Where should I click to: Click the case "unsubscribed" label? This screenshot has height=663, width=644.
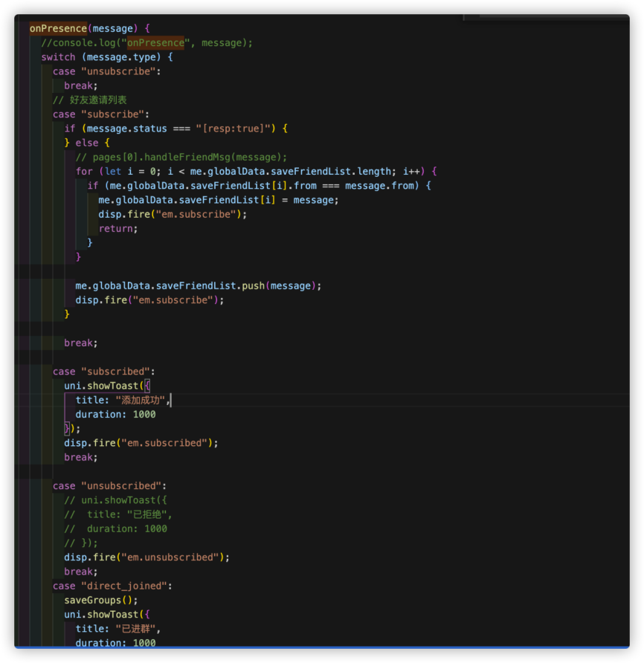point(109,485)
